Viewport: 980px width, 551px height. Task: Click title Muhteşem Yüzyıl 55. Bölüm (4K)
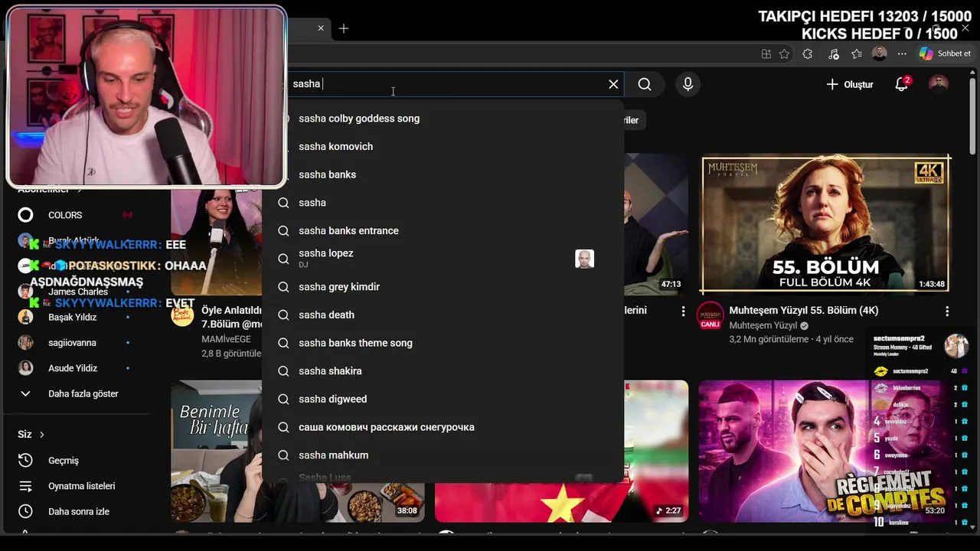[x=804, y=311]
